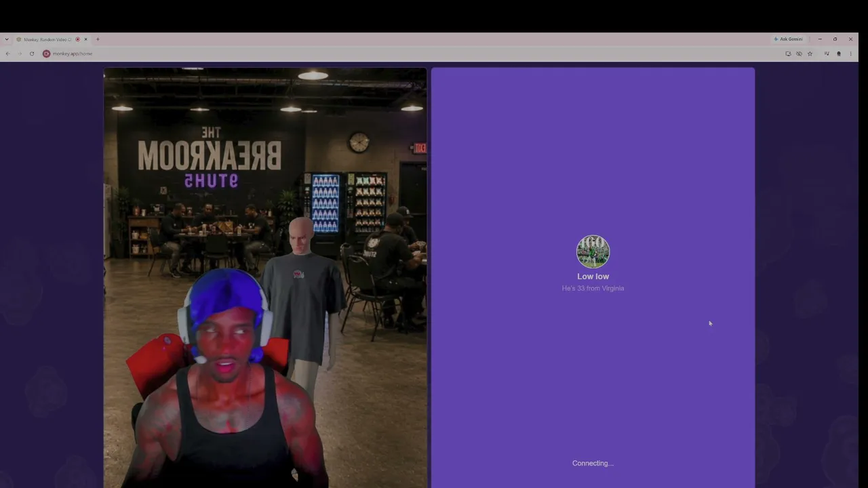Open the Chrome three-dot menu

850,54
